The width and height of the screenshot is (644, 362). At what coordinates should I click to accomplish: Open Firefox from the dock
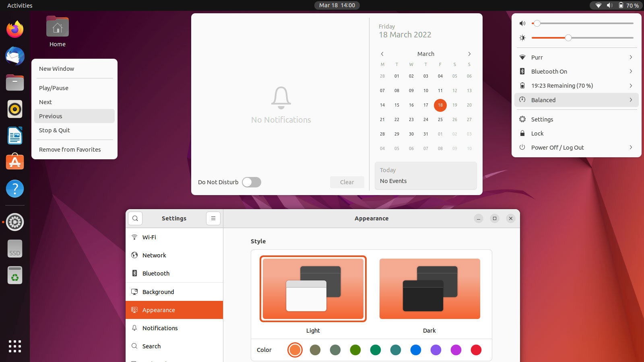[15, 29]
